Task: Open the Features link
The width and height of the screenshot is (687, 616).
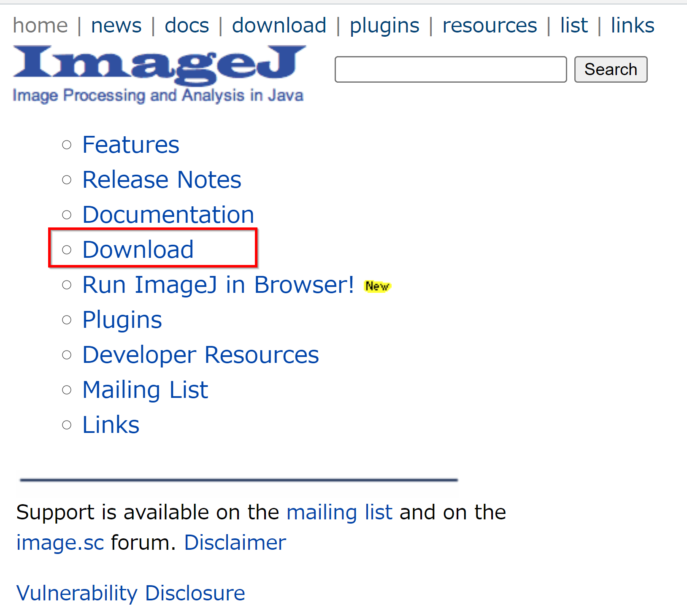Action: pos(131,145)
